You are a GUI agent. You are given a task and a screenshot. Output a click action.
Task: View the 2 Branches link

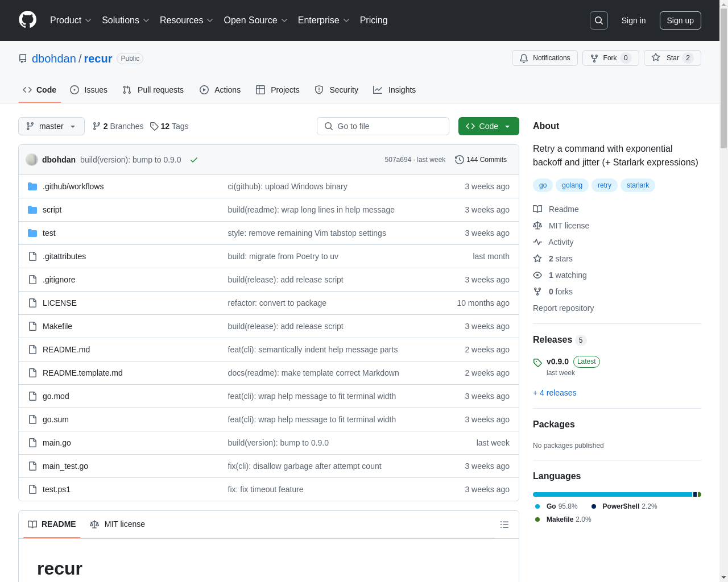pos(118,126)
